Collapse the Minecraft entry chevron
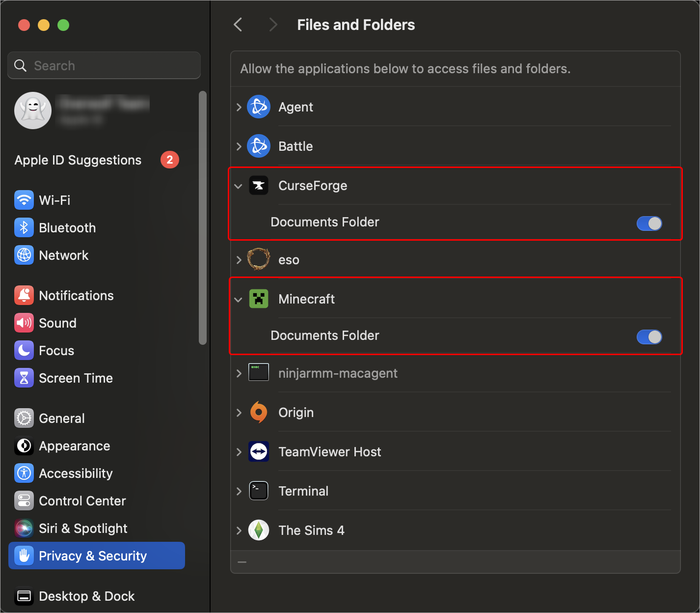The image size is (700, 613). pos(239,300)
